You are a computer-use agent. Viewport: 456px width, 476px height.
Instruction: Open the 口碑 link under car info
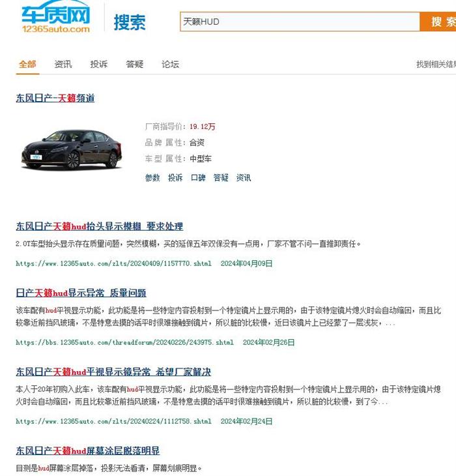(198, 177)
